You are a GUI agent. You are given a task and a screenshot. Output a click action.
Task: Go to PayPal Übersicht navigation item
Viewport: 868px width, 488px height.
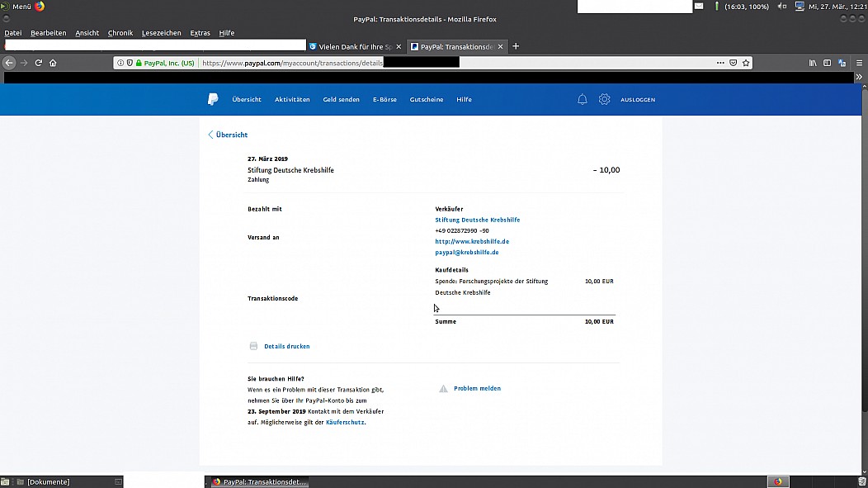pyautogui.click(x=247, y=100)
